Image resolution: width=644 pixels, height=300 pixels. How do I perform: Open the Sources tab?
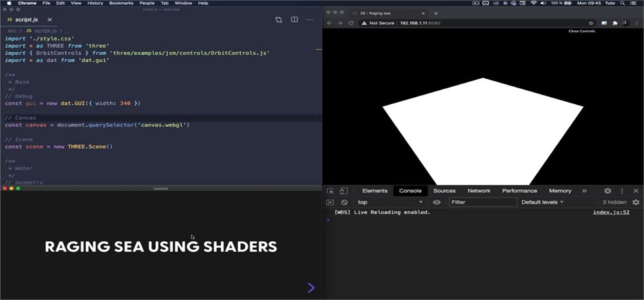(444, 191)
